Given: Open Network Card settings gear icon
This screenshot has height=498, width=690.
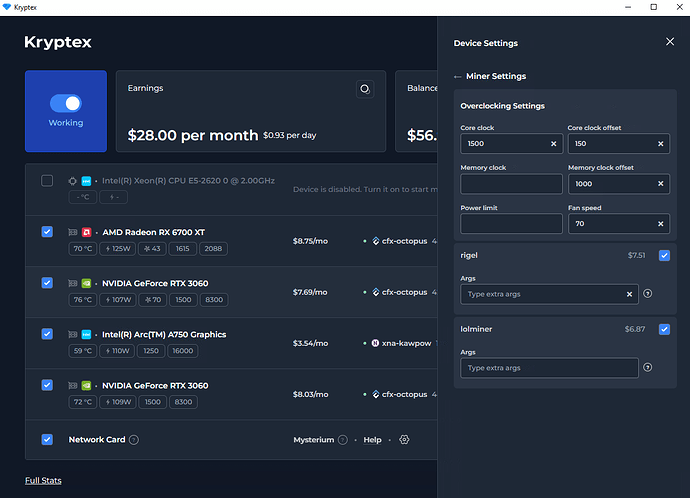Looking at the screenshot, I should pos(404,439).
